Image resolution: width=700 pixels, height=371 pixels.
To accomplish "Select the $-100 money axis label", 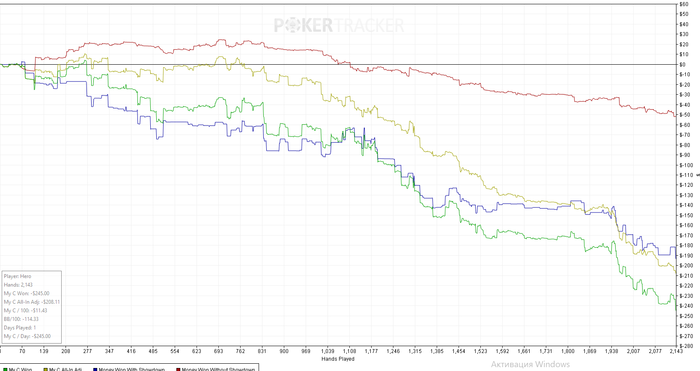I will click(x=686, y=165).
